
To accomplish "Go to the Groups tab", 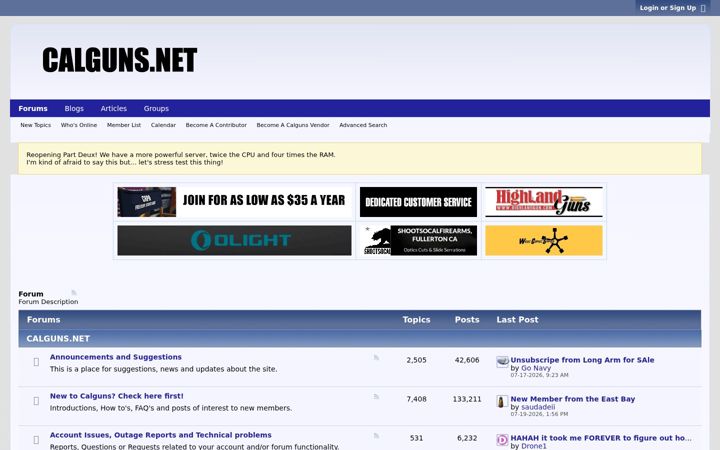I will click(156, 108).
